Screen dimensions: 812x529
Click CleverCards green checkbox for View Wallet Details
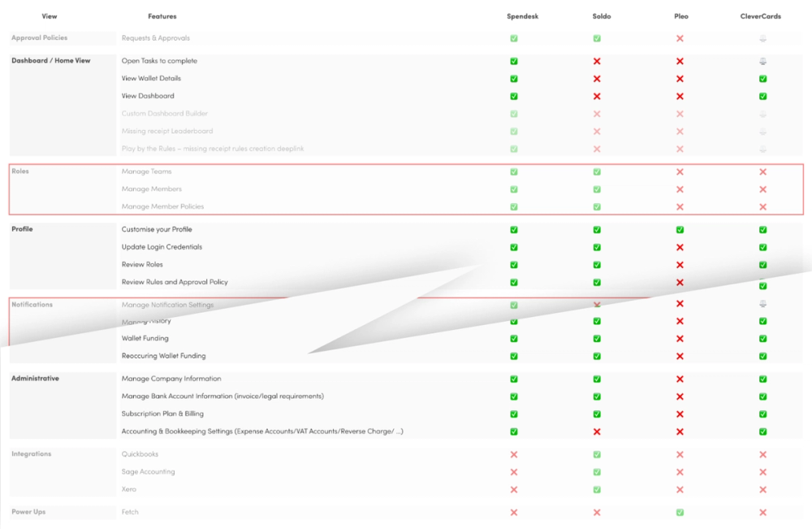[762, 79]
